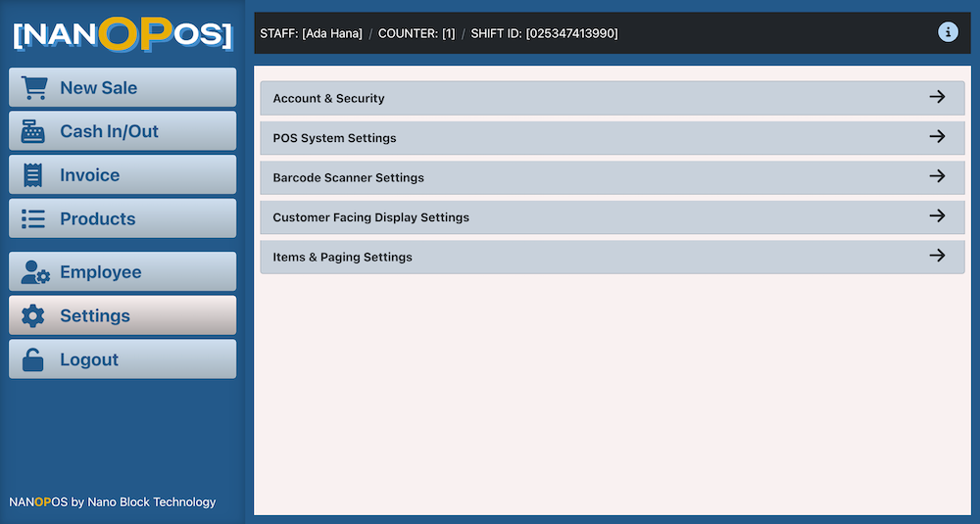The height and width of the screenshot is (524, 980).
Task: Click the arrow on the Account & Security row
Action: [x=937, y=97]
